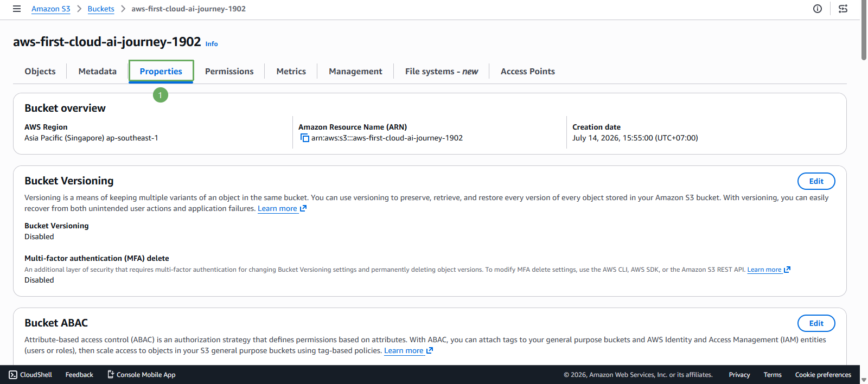This screenshot has width=868, height=384.
Task: Open the Permissions tab
Action: click(229, 71)
